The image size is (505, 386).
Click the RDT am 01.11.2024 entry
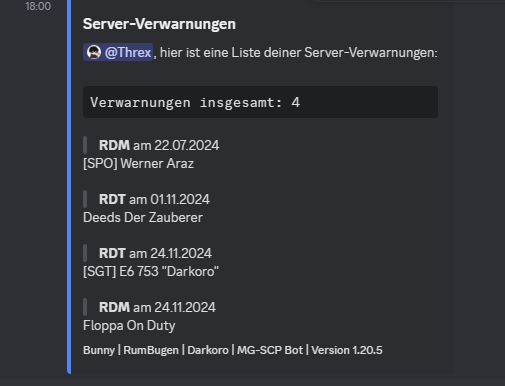[x=154, y=199]
